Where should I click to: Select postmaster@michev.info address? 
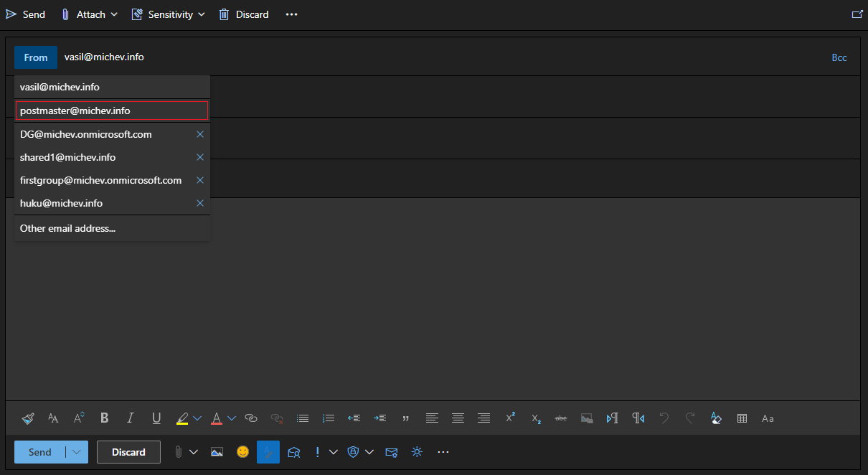click(x=112, y=110)
